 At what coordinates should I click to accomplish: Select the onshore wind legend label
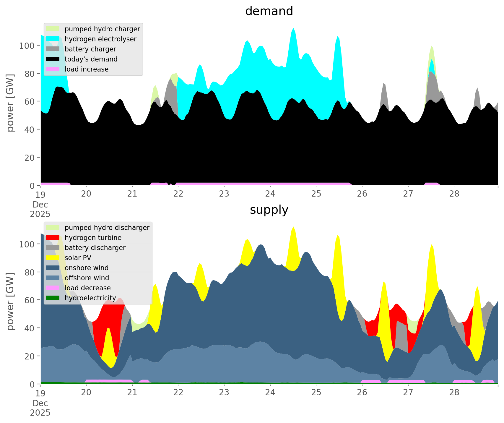87,268
